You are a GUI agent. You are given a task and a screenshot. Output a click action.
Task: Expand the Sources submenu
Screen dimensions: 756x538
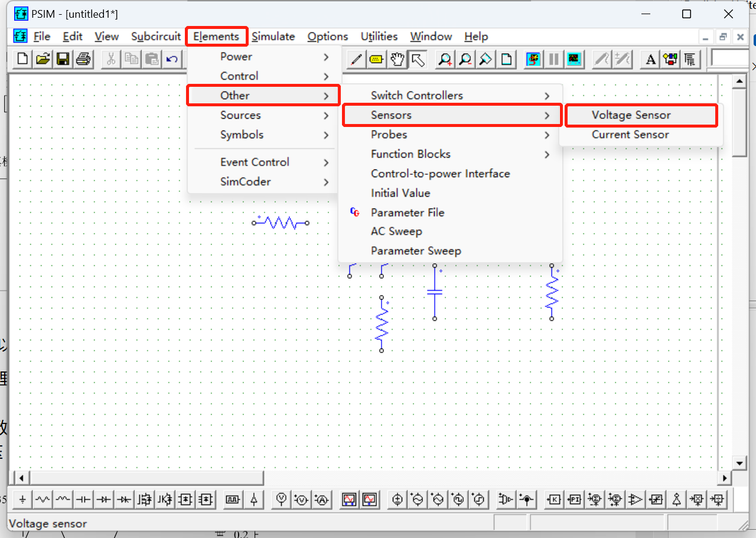(262, 115)
